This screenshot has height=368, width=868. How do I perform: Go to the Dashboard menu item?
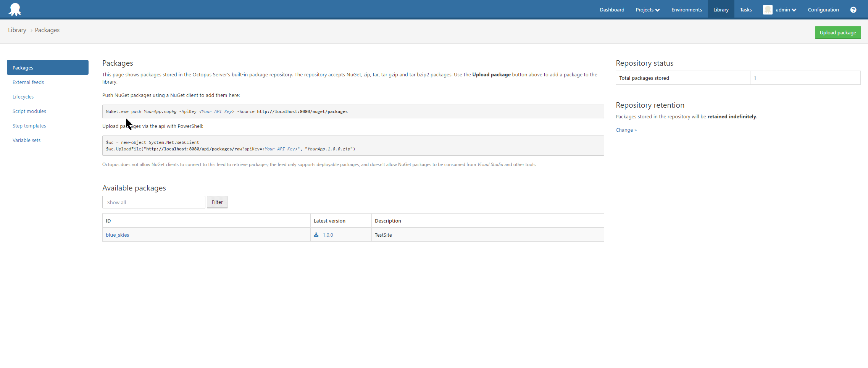click(x=612, y=10)
